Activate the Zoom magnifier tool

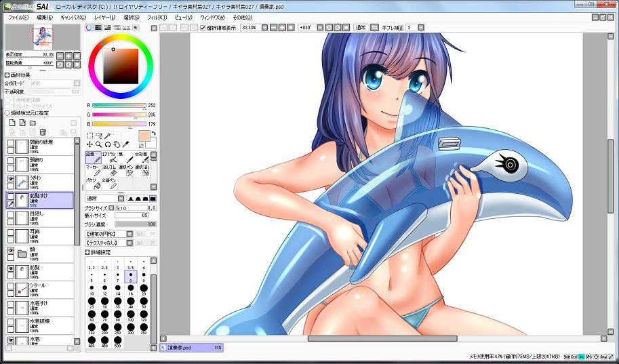click(x=99, y=144)
